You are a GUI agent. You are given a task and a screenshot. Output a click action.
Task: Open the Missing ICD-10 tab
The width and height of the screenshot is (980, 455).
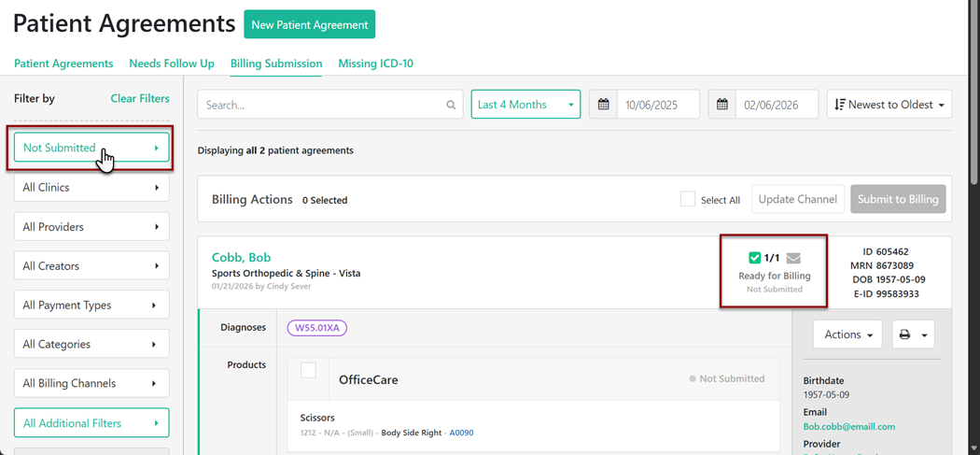pos(375,64)
